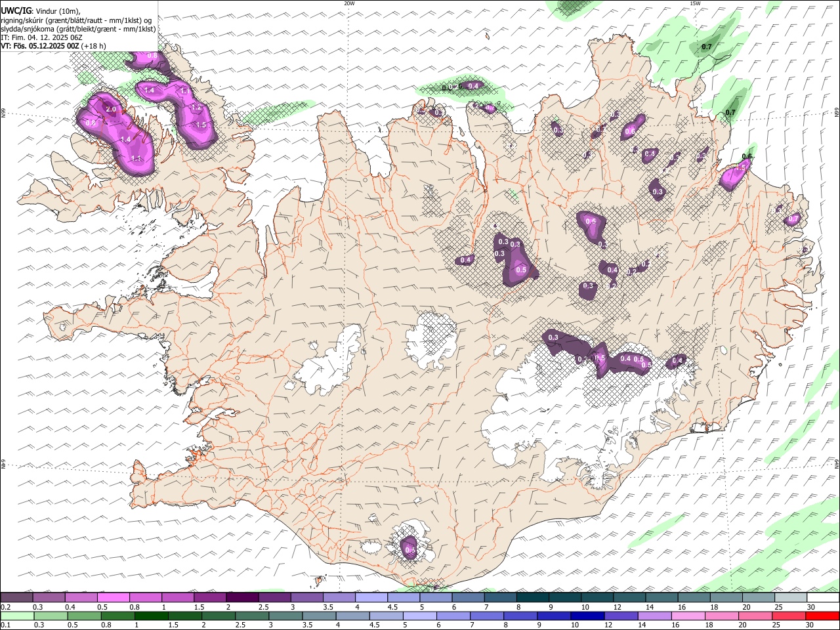The width and height of the screenshot is (840, 630).
Task: Click the 'rigning/skúrir (grænt/blátt/rautt' legend description line
Action: coord(76,20)
